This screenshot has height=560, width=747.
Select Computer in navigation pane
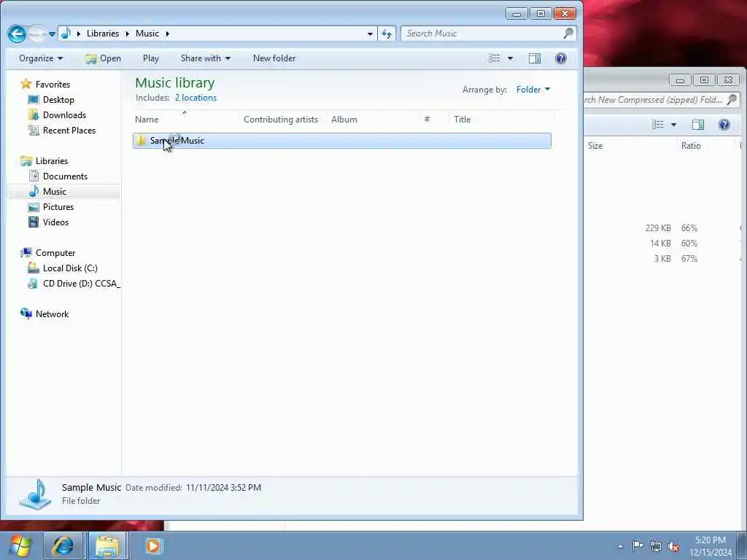coord(55,253)
